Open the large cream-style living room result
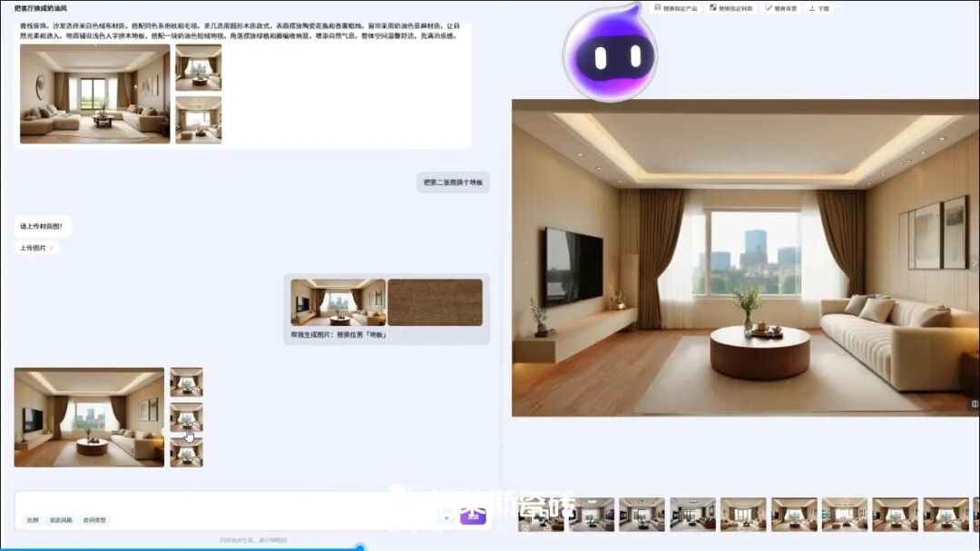This screenshot has width=980, height=551. [x=94, y=94]
